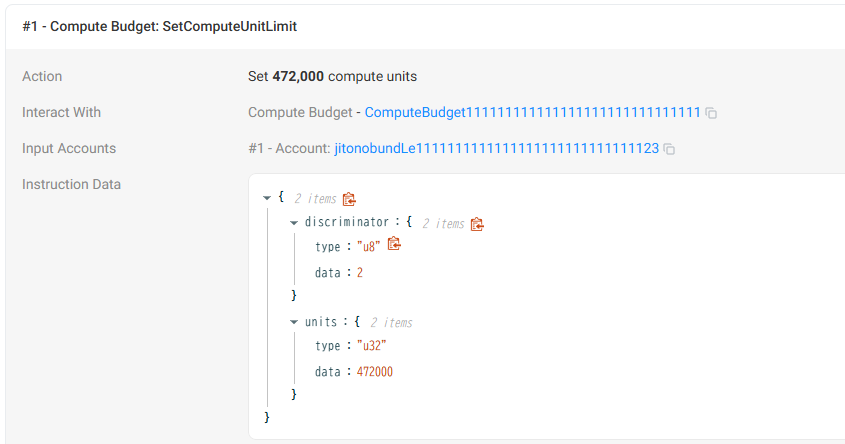Copy the root JSON object

coord(349,199)
